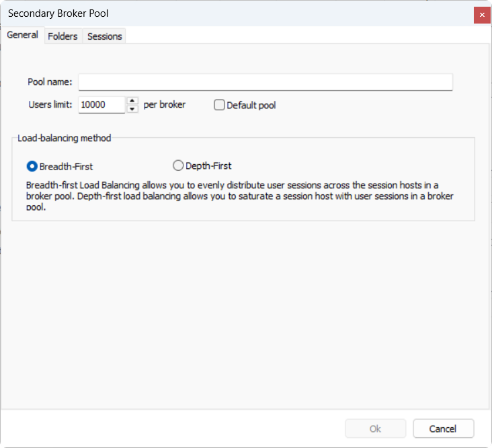Click the Users limit value field

(101, 104)
